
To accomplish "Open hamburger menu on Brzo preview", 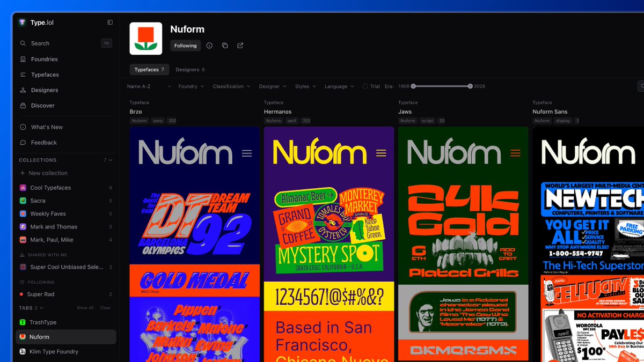I will 247,153.
